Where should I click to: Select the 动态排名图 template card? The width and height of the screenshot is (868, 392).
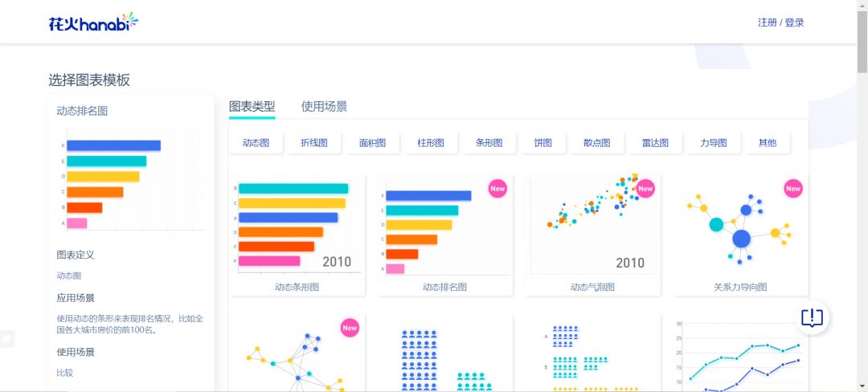tap(444, 235)
